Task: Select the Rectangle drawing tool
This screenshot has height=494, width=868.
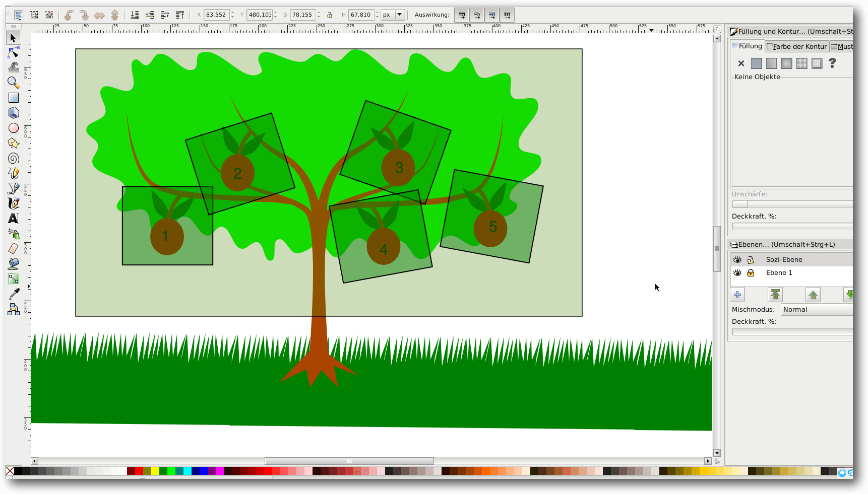Action: pos(14,98)
